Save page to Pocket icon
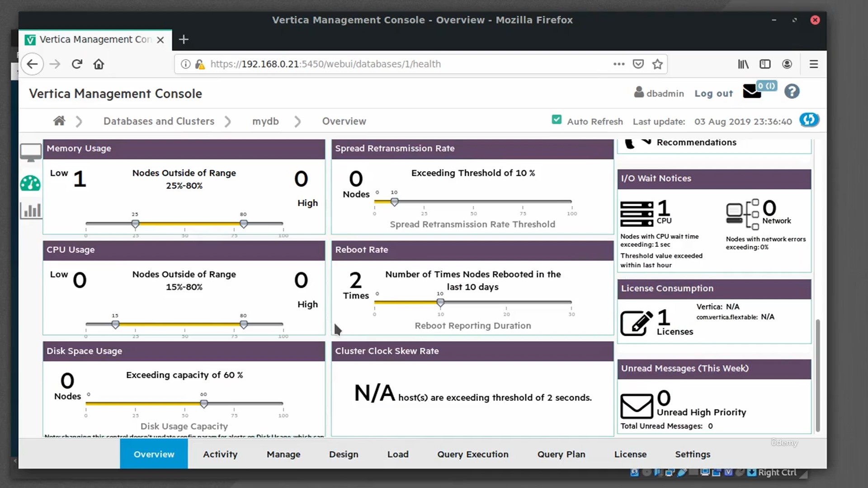 coord(638,64)
